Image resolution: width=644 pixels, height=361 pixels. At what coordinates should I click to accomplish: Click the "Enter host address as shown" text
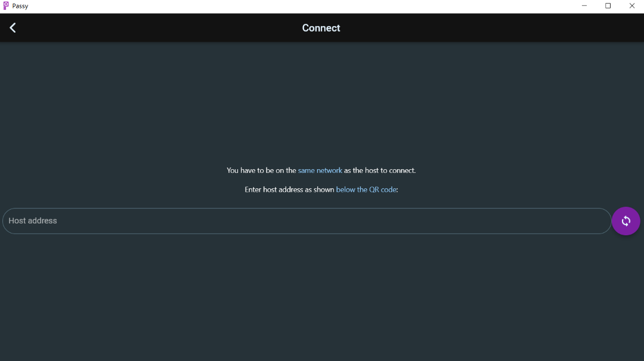(x=289, y=189)
